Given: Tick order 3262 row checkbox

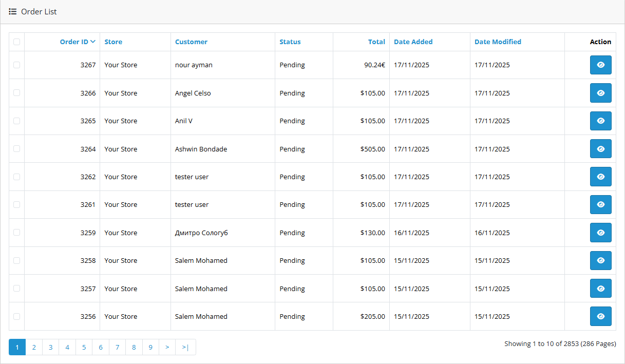Looking at the screenshot, I should pyautogui.click(x=17, y=177).
